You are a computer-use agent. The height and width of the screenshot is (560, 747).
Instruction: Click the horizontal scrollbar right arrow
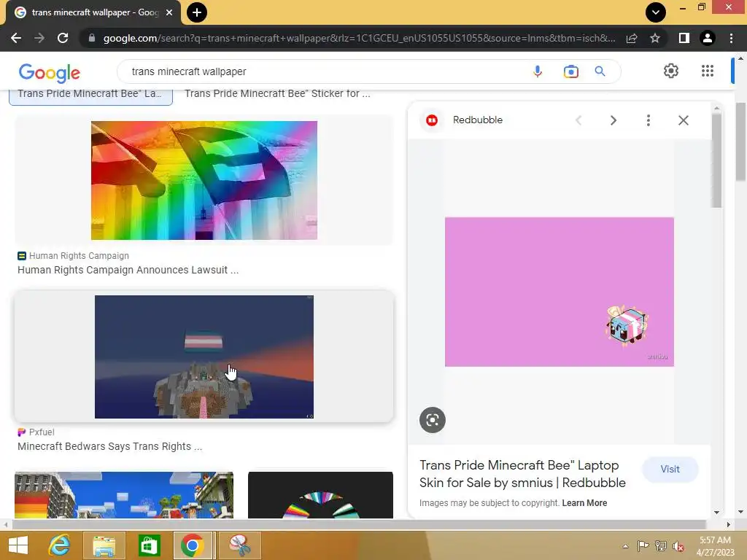(729, 525)
